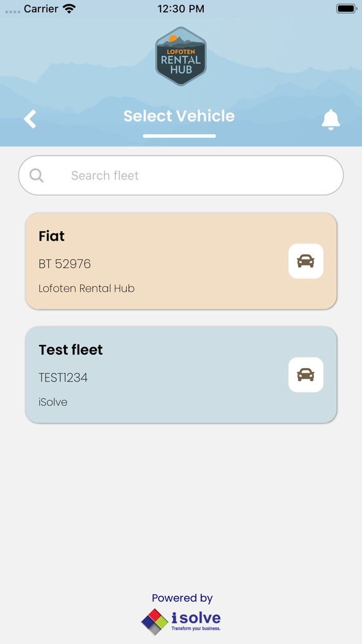The image size is (362, 644).
Task: Tap the car icon on Test fleet card
Action: (x=306, y=375)
